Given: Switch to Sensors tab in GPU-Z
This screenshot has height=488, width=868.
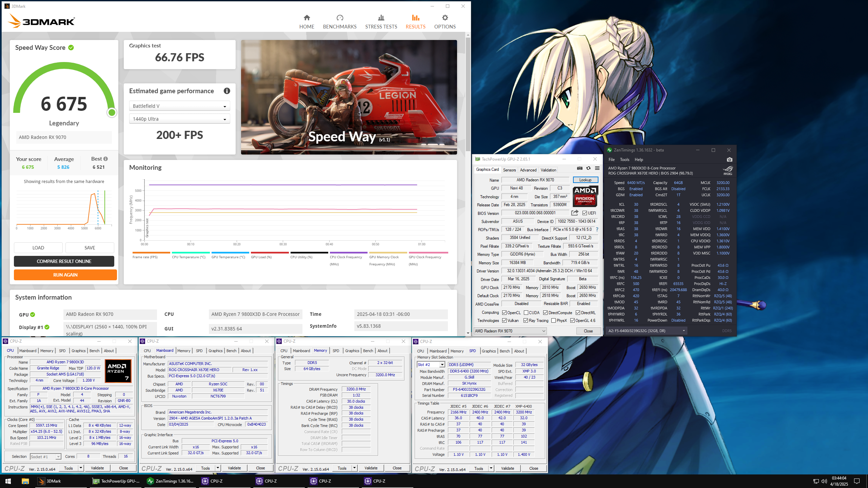Looking at the screenshot, I should pyautogui.click(x=509, y=170).
